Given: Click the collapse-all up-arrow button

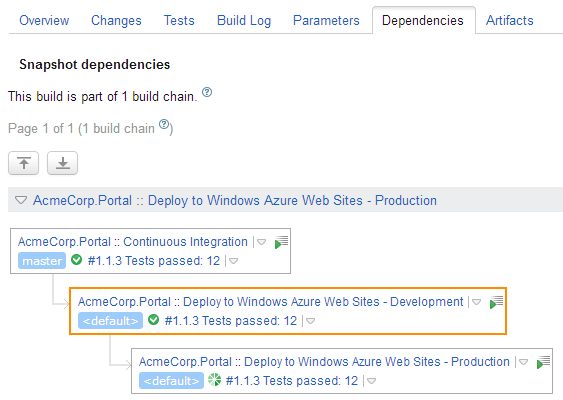Looking at the screenshot, I should pyautogui.click(x=24, y=163).
